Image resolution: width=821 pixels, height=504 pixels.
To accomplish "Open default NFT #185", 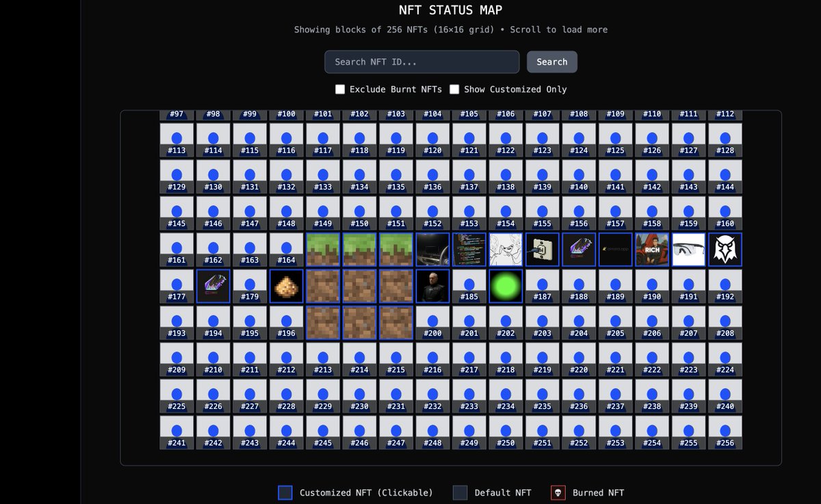I will (469, 286).
